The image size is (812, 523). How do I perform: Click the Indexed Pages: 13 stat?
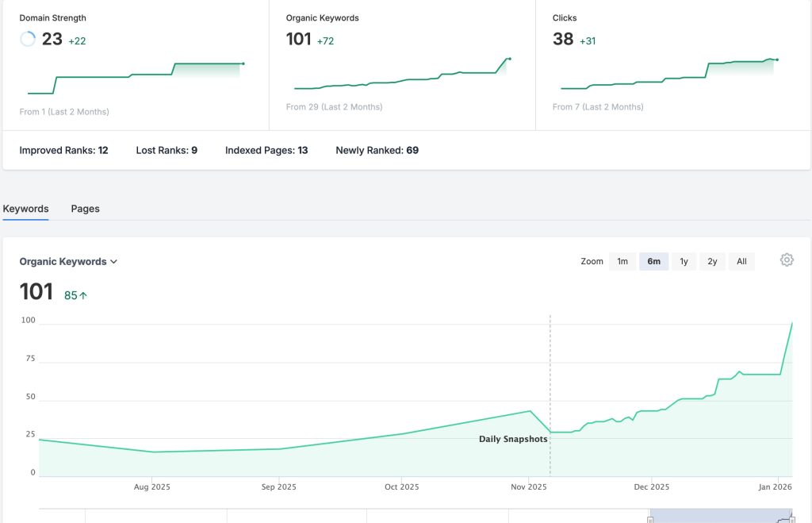pyautogui.click(x=266, y=150)
